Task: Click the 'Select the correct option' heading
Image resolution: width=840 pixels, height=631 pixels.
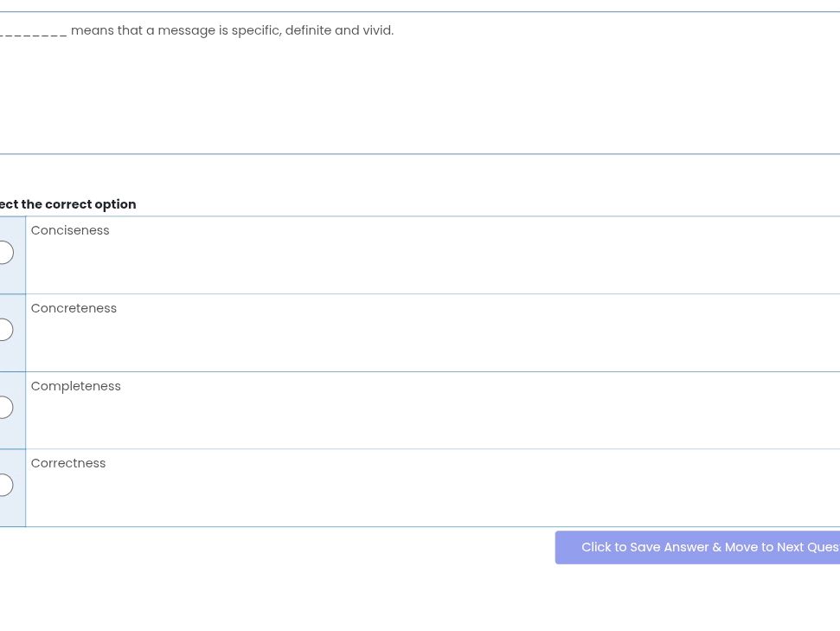Action: tap(69, 204)
